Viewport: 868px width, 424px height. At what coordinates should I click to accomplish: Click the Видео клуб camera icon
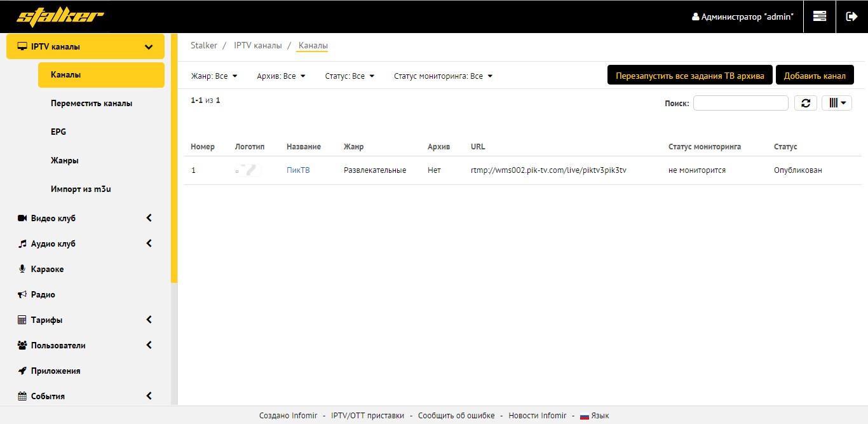[x=22, y=218]
